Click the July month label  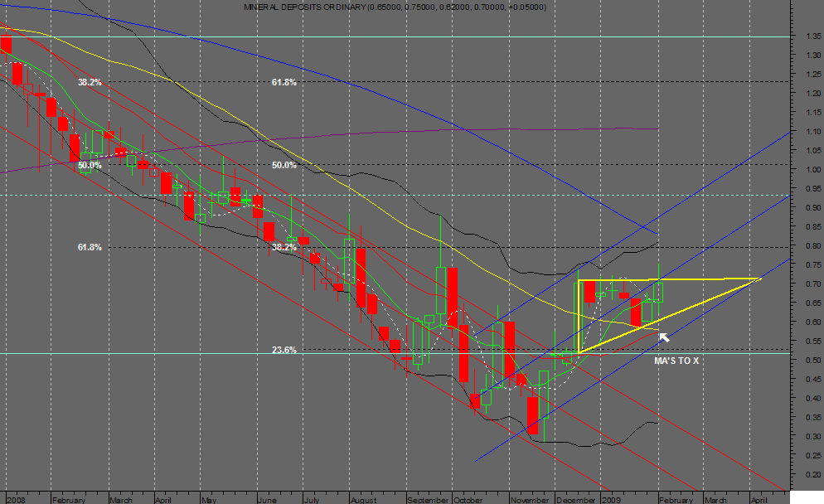coord(313,500)
